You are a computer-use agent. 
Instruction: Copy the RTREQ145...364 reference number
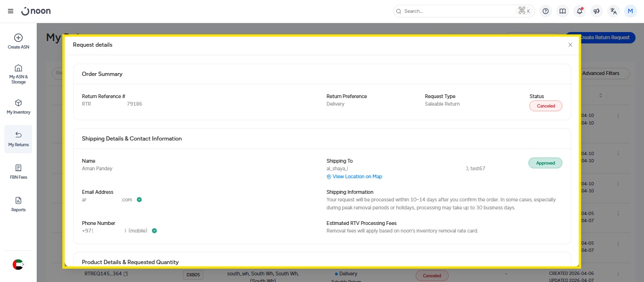(126, 274)
